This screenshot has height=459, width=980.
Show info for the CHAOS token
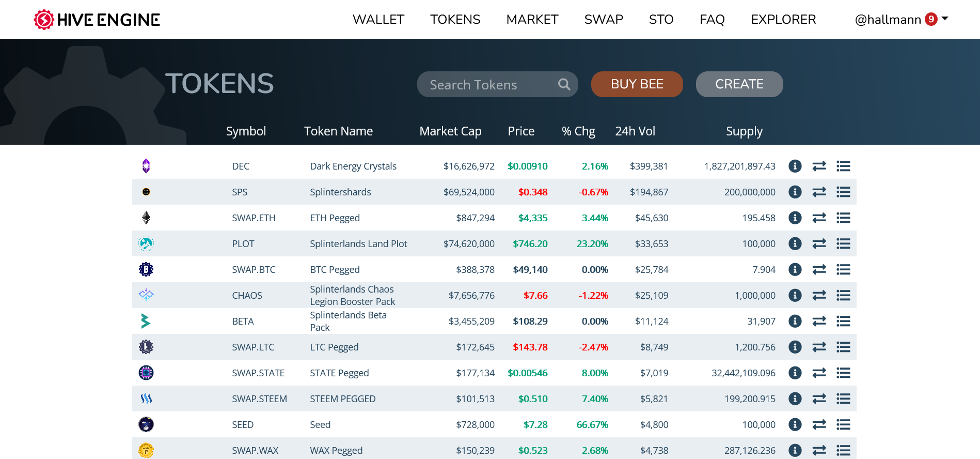coord(795,295)
